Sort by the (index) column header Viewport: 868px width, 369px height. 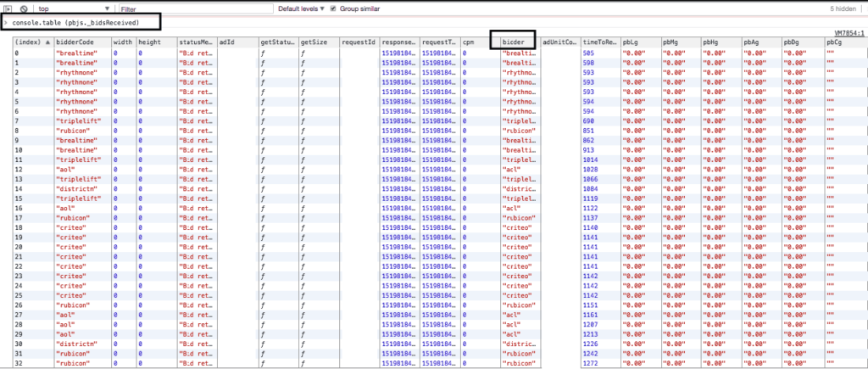(x=33, y=42)
